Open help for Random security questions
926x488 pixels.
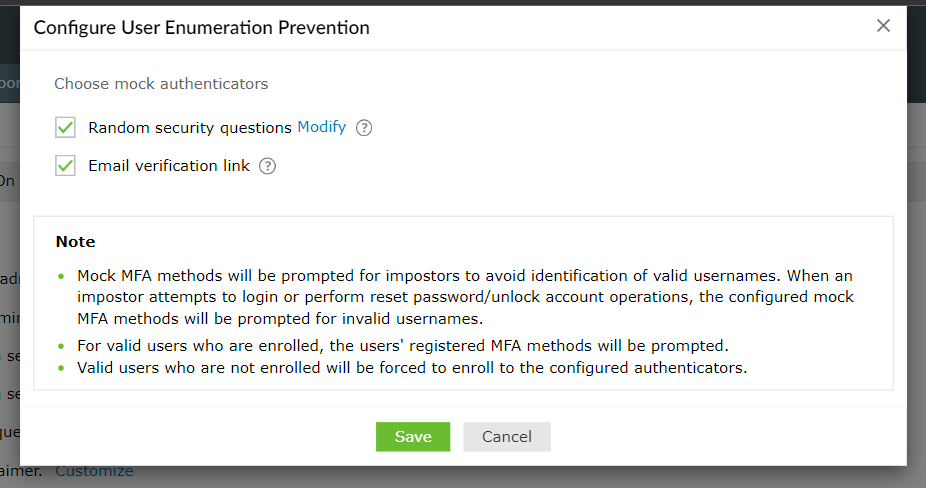click(364, 128)
